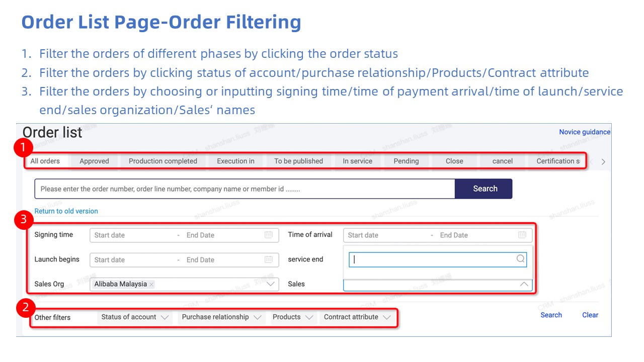Click magnifier icon in service end search box
The width and height of the screenshot is (644, 362).
[x=520, y=259]
